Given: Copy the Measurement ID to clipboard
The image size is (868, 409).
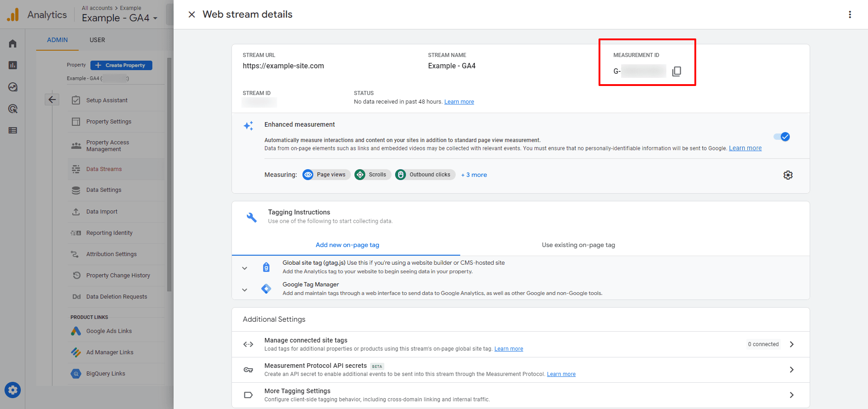Looking at the screenshot, I should click(676, 71).
